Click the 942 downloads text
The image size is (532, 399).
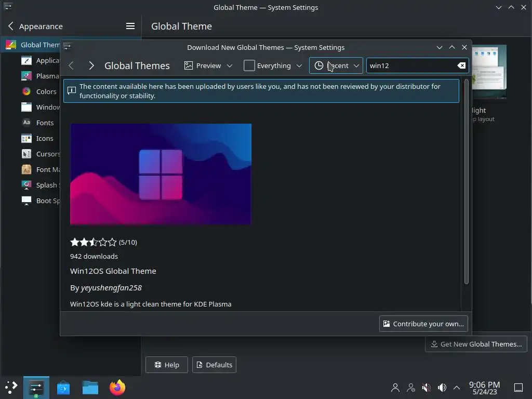(x=94, y=256)
